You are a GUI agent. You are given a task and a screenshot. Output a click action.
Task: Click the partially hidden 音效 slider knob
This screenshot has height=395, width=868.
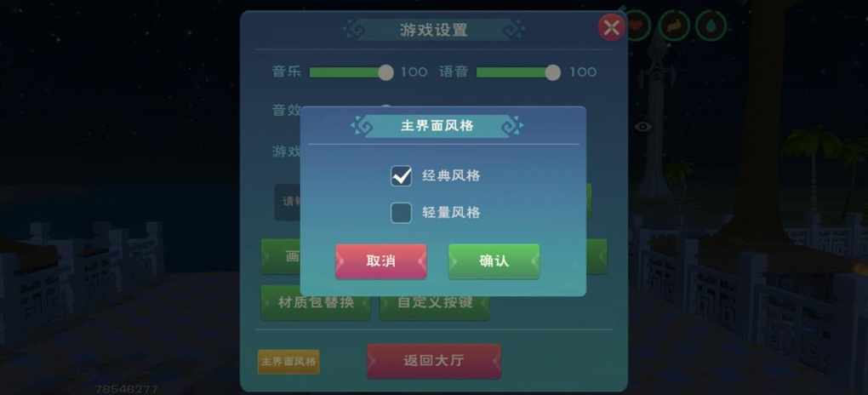click(385, 107)
